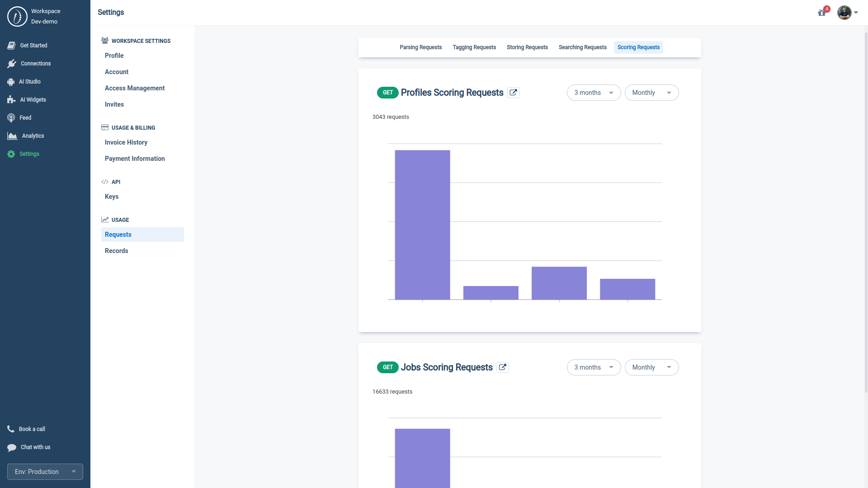Expand Jobs chart Monthly dropdown

pos(651,367)
